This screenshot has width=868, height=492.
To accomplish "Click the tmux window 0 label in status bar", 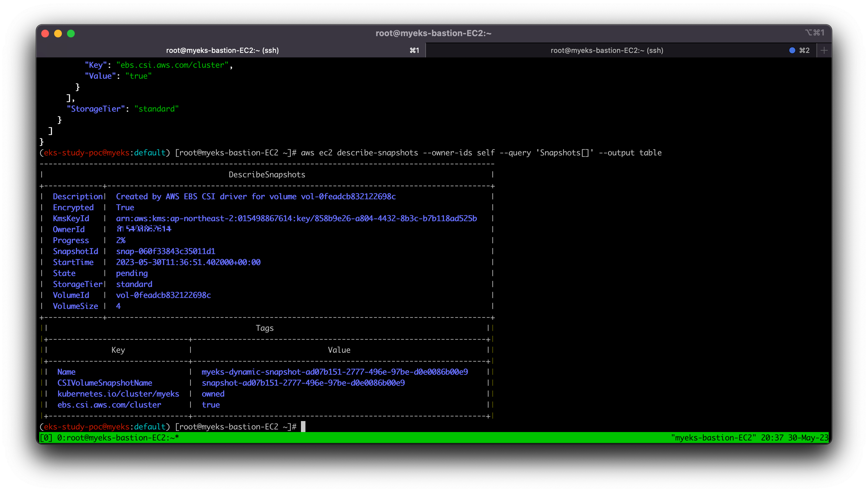I will tap(118, 438).
